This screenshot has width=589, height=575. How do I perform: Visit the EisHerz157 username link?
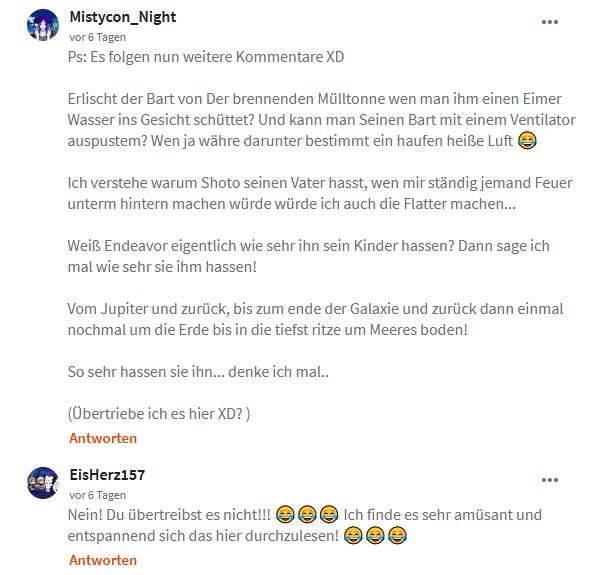click(107, 475)
